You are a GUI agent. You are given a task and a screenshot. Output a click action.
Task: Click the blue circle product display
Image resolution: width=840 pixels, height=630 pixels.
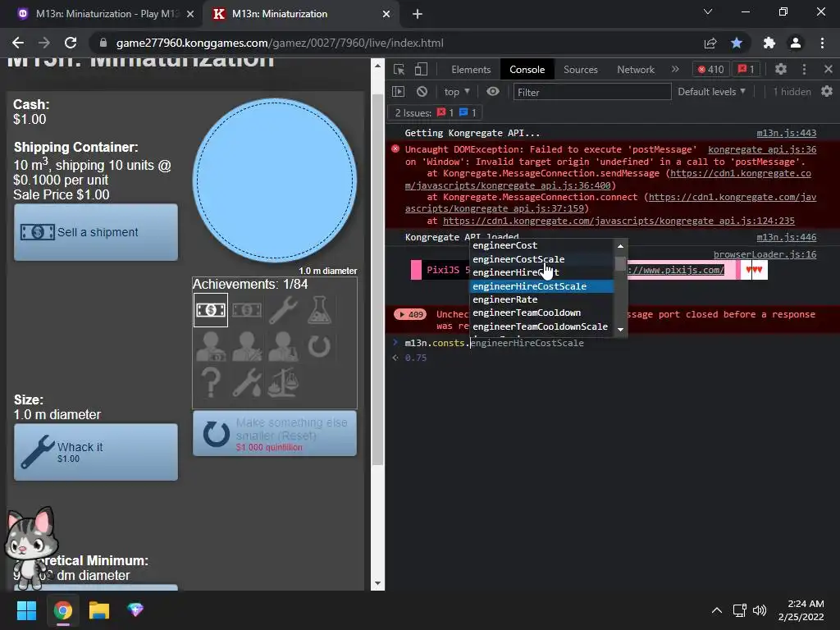(x=275, y=180)
